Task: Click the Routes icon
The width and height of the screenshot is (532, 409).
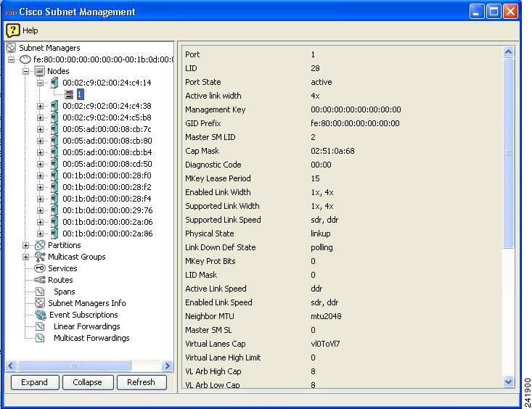Action: point(40,280)
